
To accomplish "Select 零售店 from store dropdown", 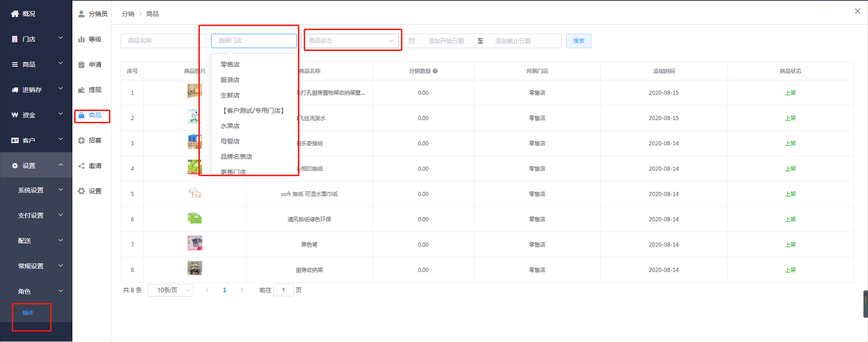I will [254, 64].
